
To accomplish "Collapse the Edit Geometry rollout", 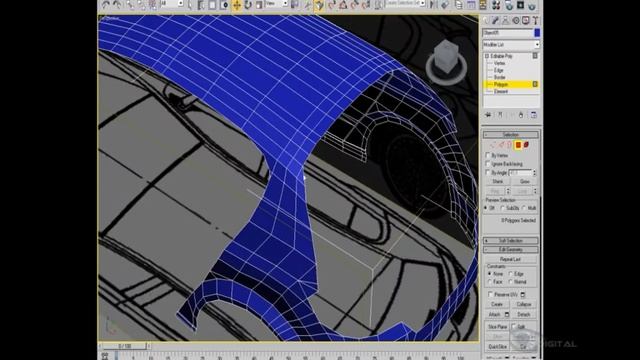I will pyautogui.click(x=511, y=249).
